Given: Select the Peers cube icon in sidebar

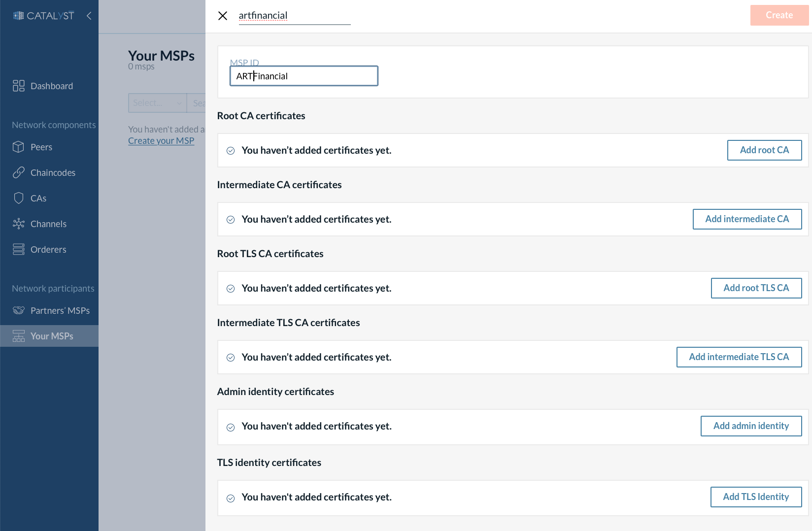Looking at the screenshot, I should pos(18,147).
